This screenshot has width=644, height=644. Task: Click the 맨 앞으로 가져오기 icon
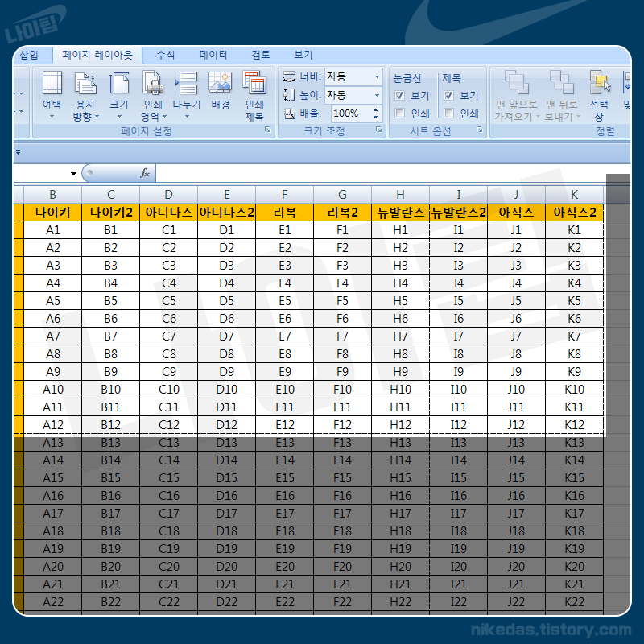tap(517, 82)
